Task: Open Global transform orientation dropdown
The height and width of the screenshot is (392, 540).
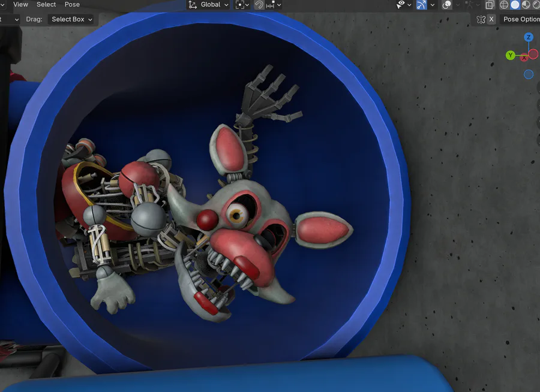Action: point(208,4)
